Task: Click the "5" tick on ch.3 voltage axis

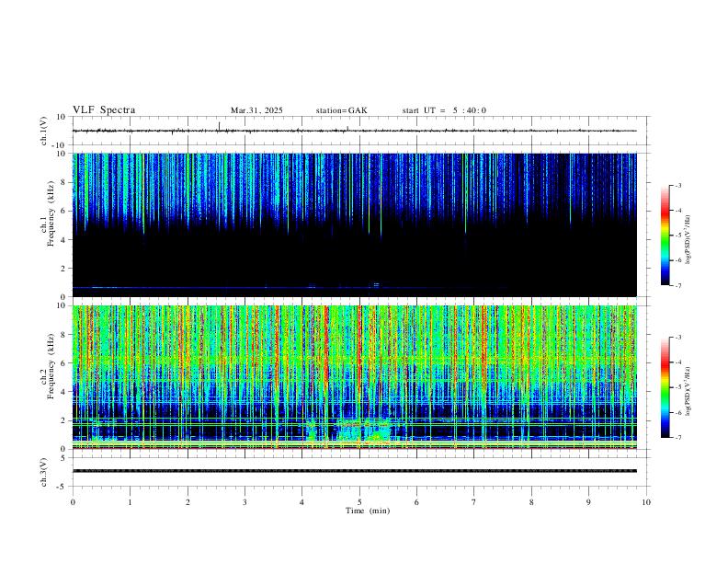Action: pos(64,458)
